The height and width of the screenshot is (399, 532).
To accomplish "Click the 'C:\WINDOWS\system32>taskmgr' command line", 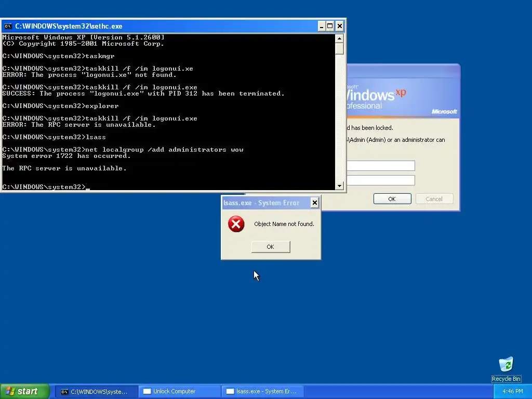I will 58,56.
